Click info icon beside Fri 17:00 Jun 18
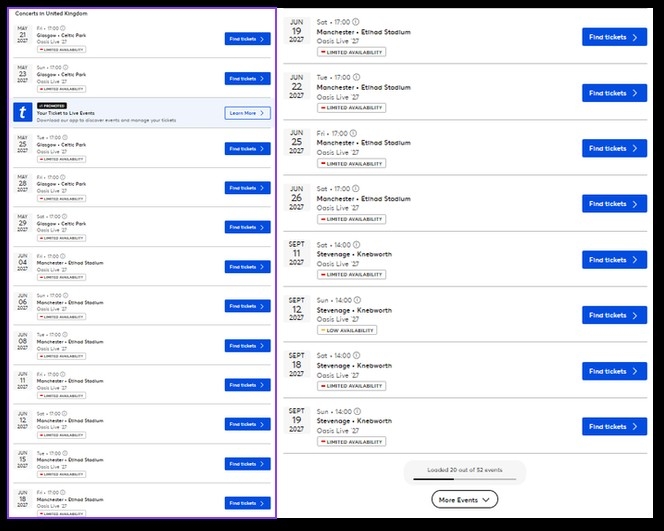The height and width of the screenshot is (531, 664). pyautogui.click(x=63, y=492)
